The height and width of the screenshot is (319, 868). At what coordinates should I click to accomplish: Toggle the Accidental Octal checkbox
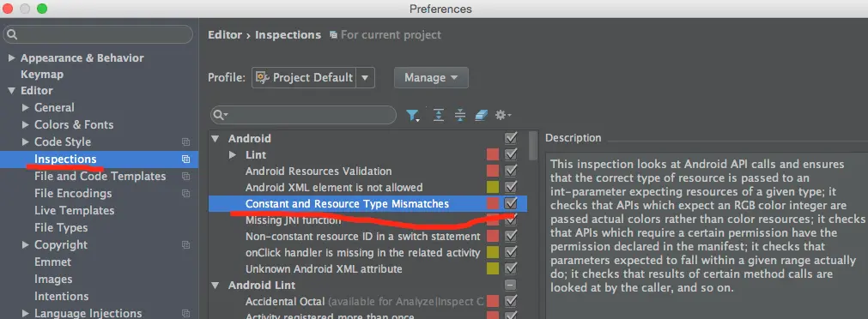tap(511, 301)
